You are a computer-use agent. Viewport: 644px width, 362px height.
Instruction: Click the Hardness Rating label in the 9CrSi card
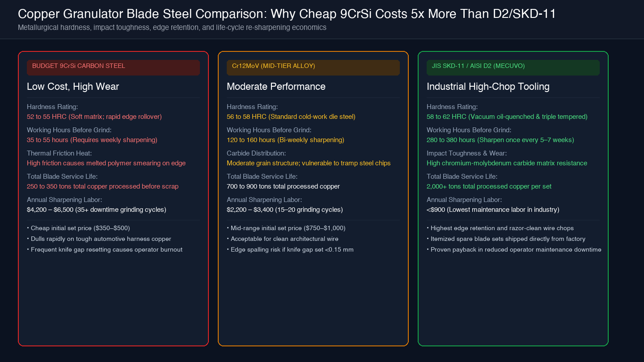pyautogui.click(x=52, y=107)
